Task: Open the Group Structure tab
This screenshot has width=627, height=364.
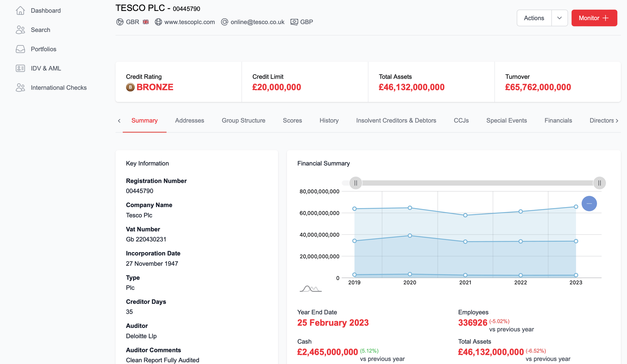Action: (244, 121)
